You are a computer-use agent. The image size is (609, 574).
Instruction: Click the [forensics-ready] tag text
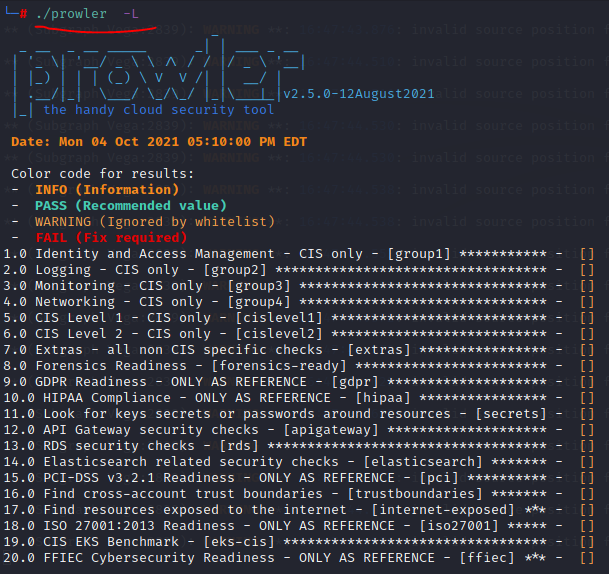tap(279, 365)
